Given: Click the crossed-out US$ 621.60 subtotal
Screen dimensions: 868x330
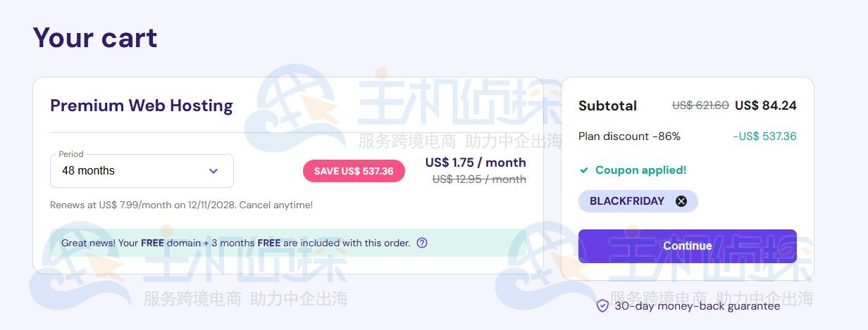Looking at the screenshot, I should 700,106.
